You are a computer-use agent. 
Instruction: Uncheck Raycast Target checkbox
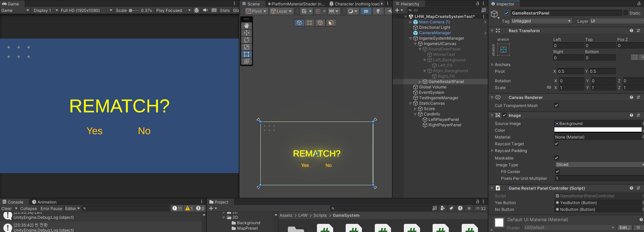556,144
